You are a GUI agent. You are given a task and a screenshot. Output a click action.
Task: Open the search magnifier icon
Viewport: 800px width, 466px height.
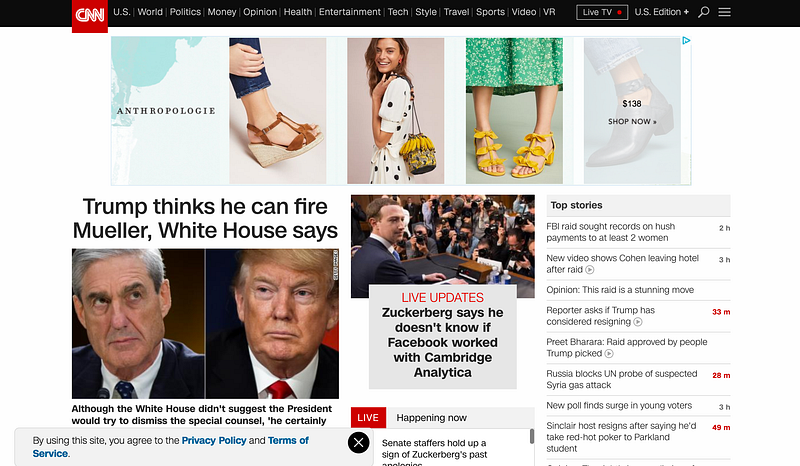[x=704, y=12]
